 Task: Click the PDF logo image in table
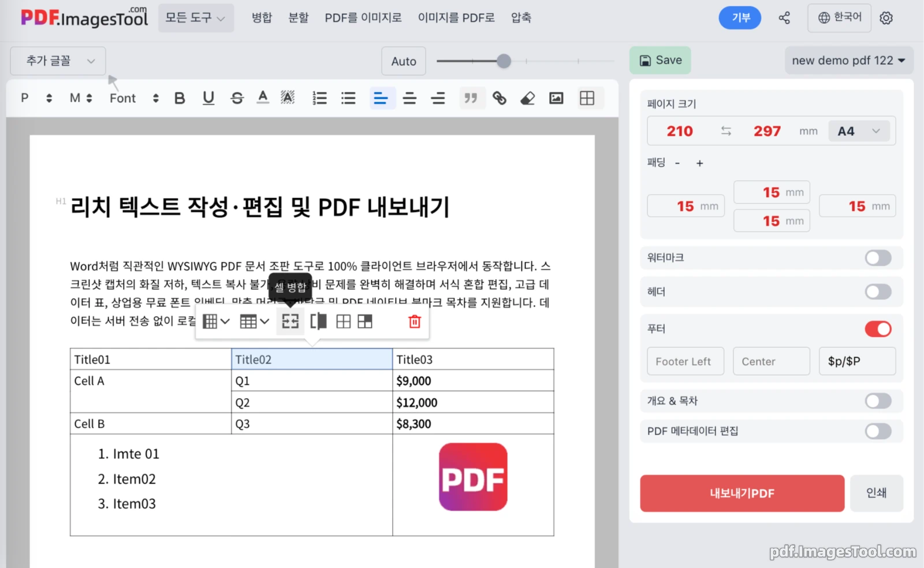[473, 477]
